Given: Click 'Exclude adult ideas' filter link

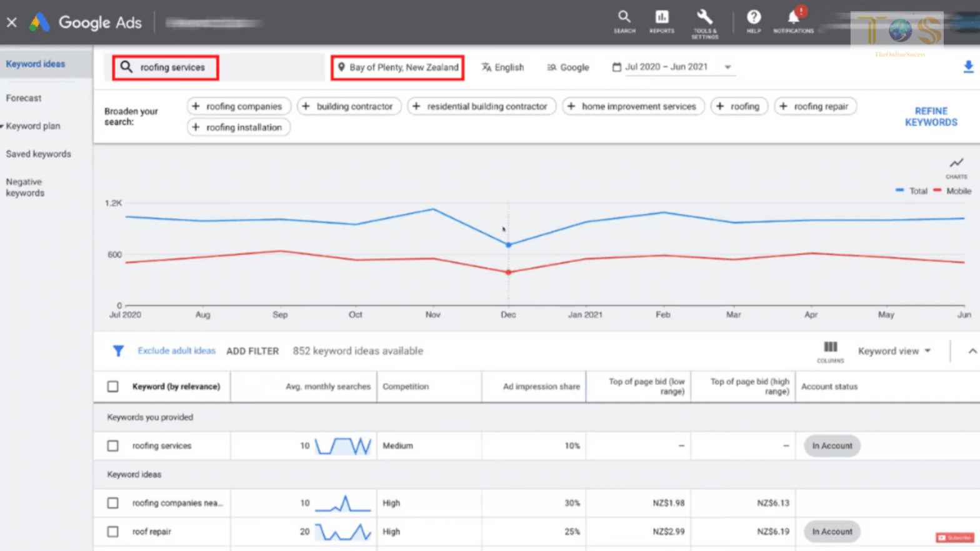Looking at the screenshot, I should (x=176, y=351).
